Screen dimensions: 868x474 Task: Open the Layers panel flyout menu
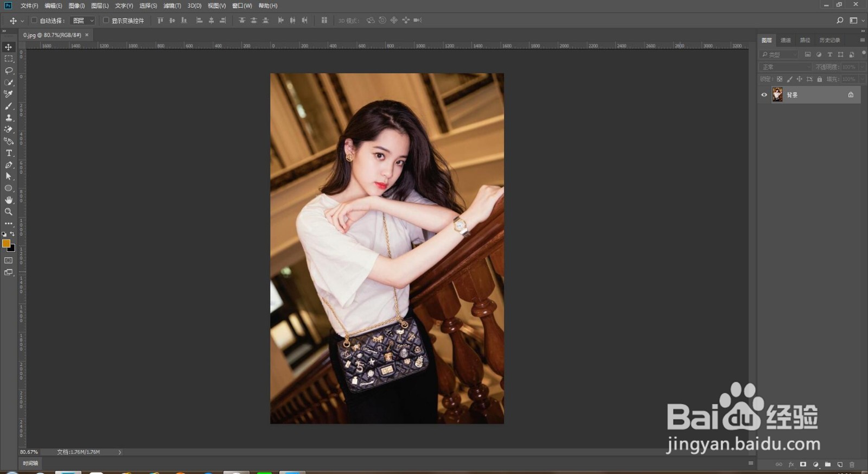(x=863, y=40)
